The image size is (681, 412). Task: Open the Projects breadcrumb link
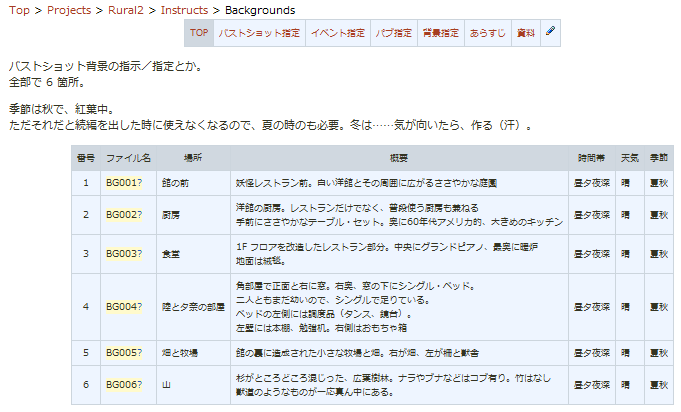click(68, 11)
